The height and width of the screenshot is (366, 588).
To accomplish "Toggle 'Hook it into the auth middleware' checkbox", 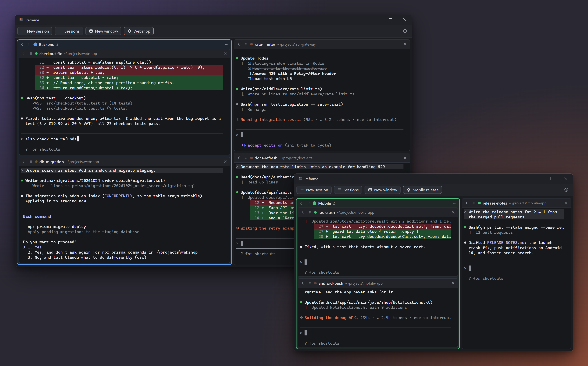I will [x=249, y=69].
